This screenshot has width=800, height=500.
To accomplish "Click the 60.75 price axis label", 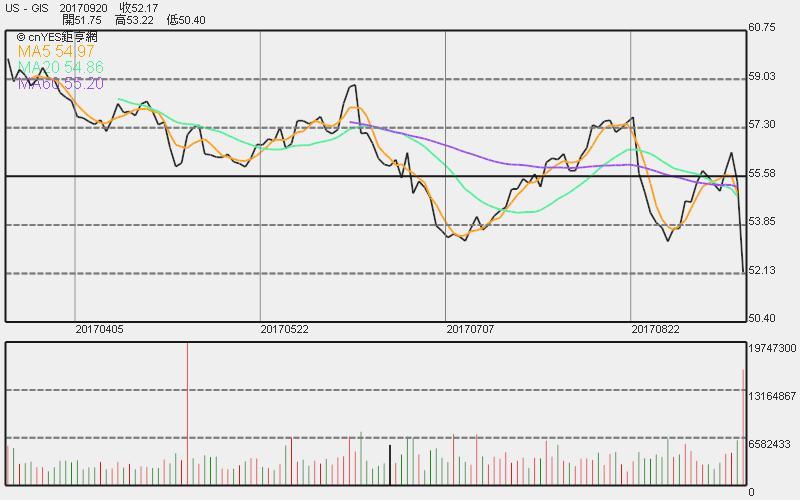I will pyautogui.click(x=762, y=27).
